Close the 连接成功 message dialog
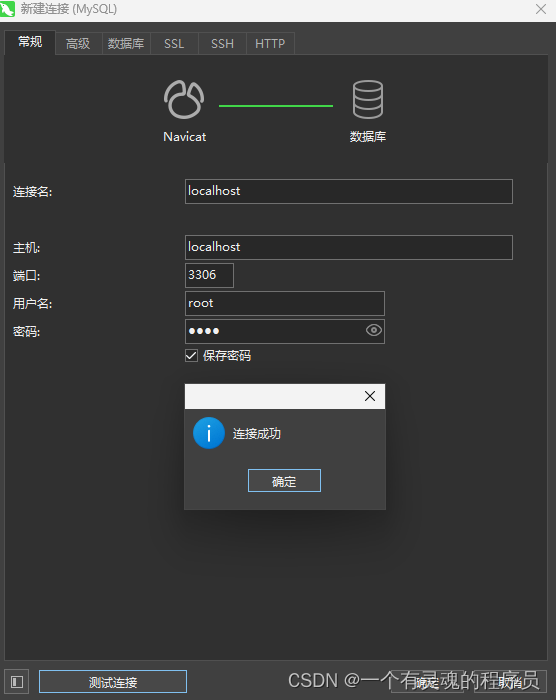This screenshot has width=556, height=700. click(370, 396)
